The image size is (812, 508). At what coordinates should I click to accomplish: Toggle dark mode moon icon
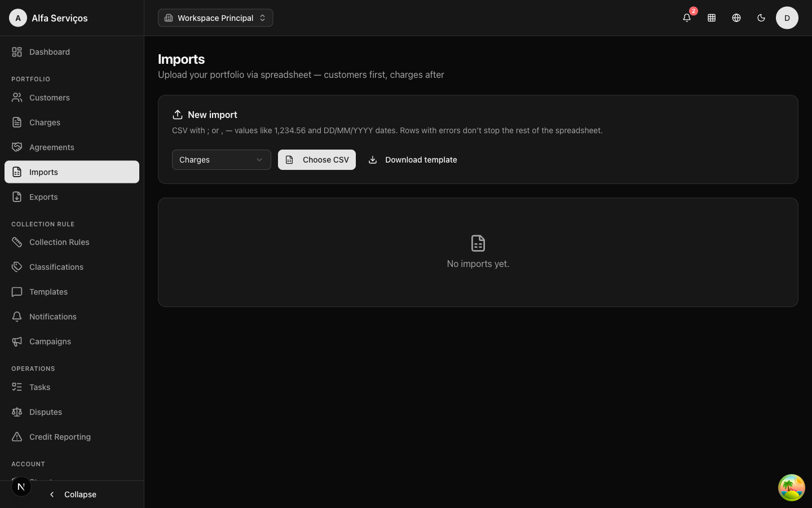(761, 18)
